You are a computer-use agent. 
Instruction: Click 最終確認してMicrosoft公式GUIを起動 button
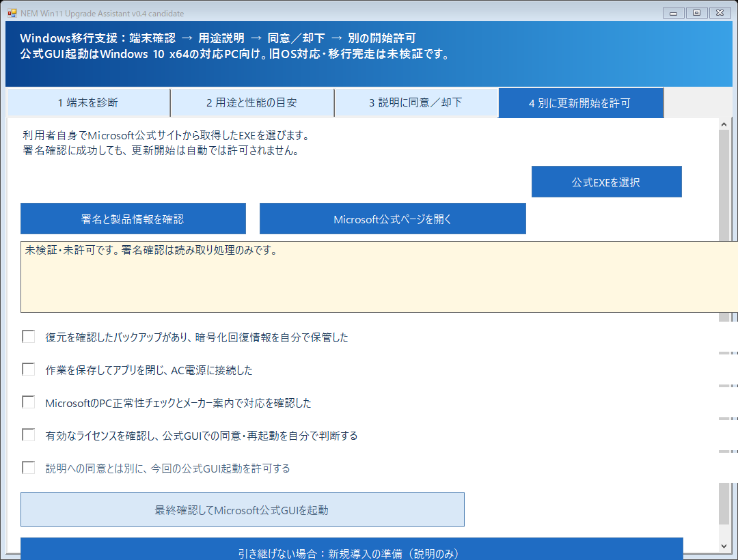click(242, 509)
